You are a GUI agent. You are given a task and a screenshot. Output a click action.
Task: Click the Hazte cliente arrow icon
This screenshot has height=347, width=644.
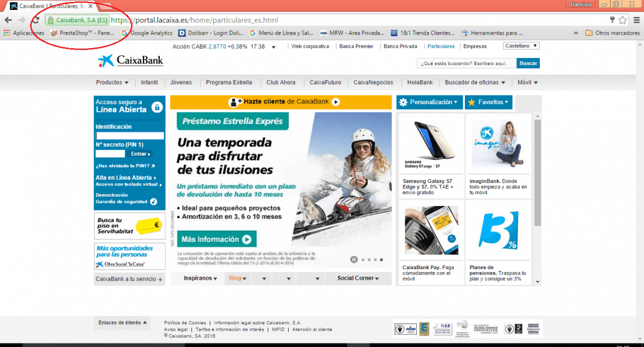[335, 102]
